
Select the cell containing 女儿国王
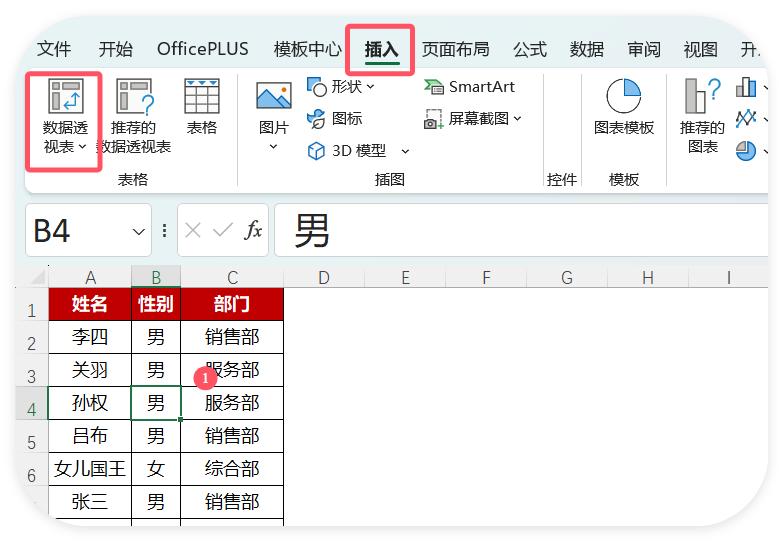90,469
